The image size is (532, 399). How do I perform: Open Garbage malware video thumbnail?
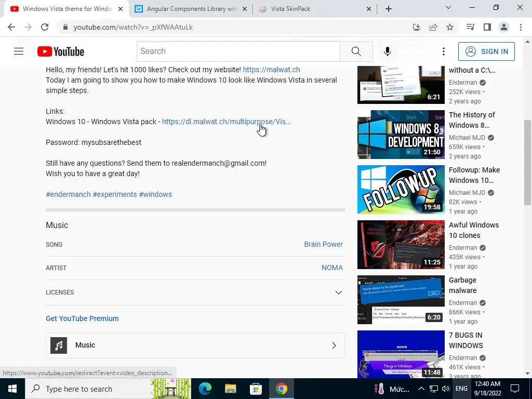pos(401,300)
